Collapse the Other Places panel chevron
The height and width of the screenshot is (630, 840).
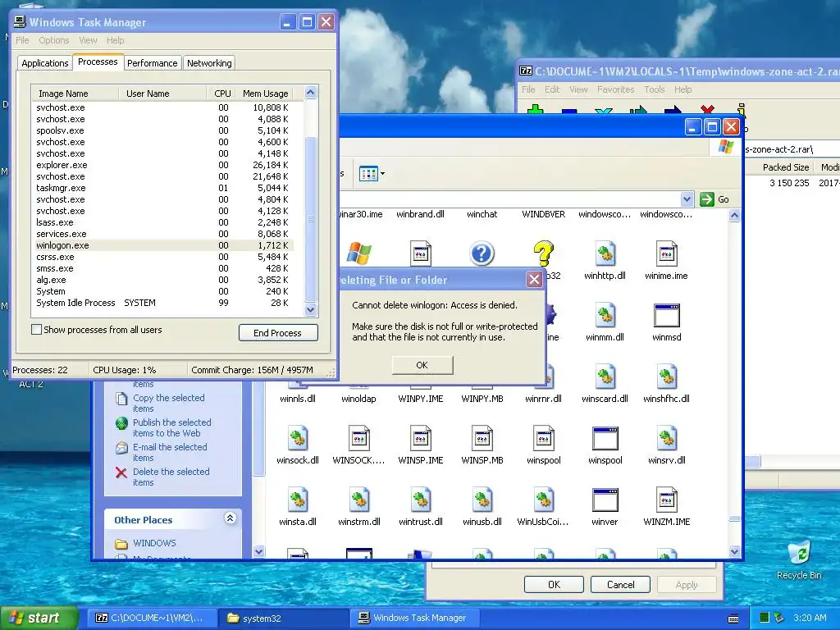click(x=230, y=518)
